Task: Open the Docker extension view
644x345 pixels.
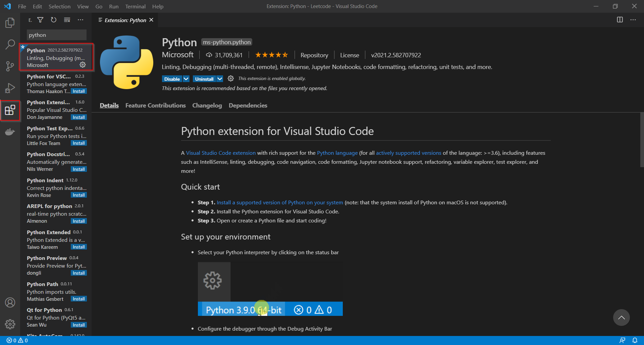Action: pos(10,132)
